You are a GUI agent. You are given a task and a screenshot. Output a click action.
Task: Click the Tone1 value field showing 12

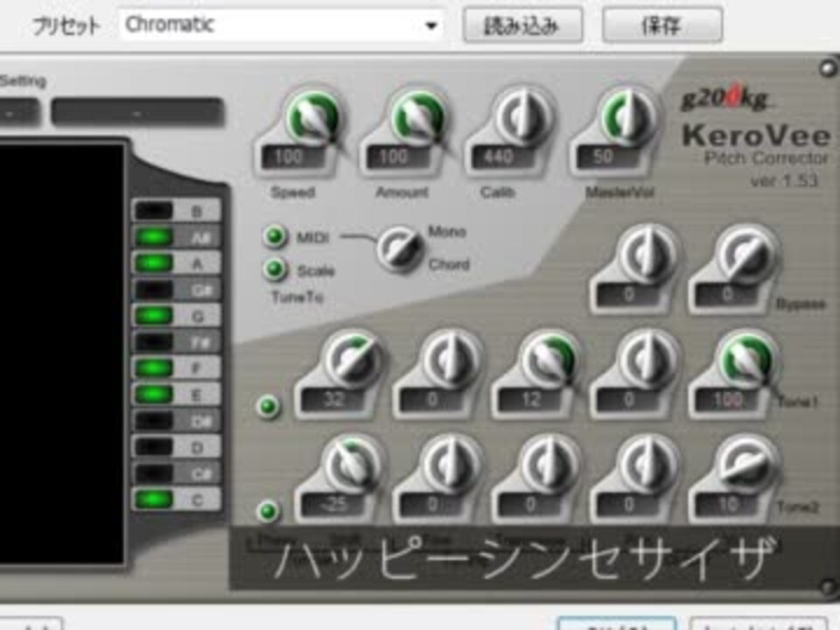(529, 400)
